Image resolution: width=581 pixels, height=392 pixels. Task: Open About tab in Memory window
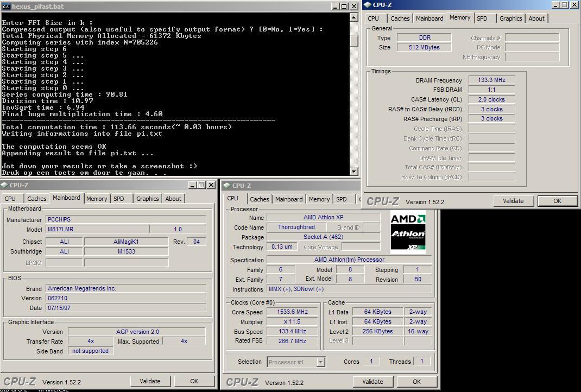pos(536,18)
